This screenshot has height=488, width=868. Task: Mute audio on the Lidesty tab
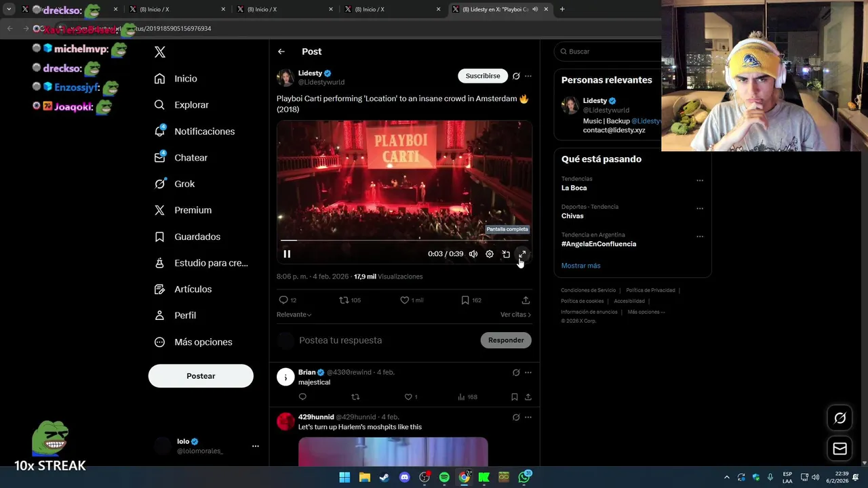coord(535,9)
